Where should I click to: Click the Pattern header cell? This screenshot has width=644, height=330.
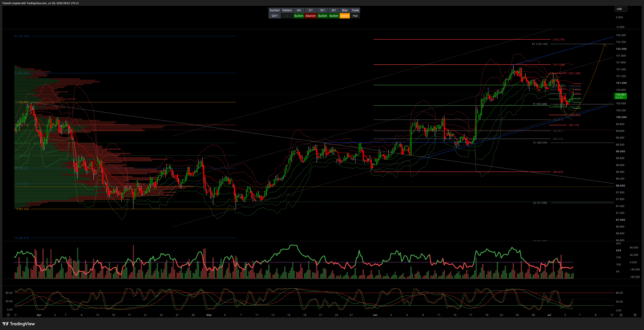click(x=287, y=10)
